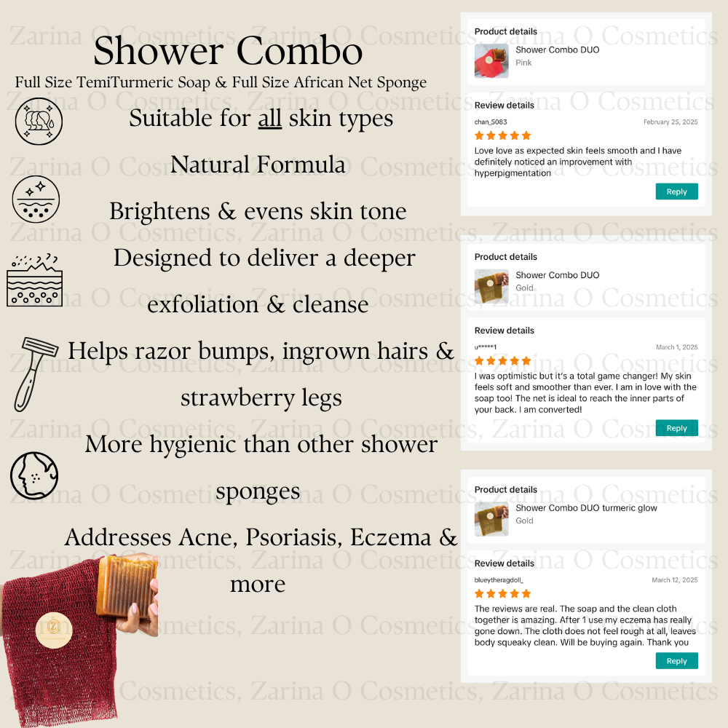Click the Shower Combo title
The image size is (728, 728).
[227, 51]
